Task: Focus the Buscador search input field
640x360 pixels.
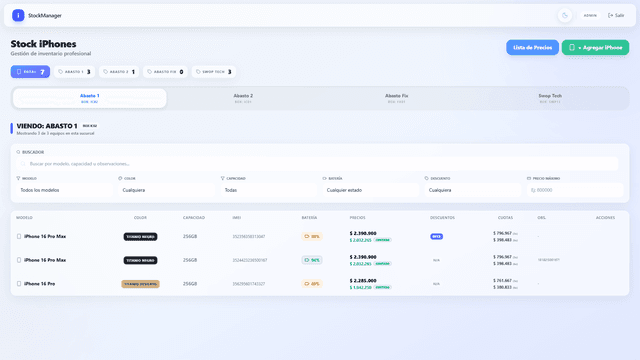Action: (317, 164)
